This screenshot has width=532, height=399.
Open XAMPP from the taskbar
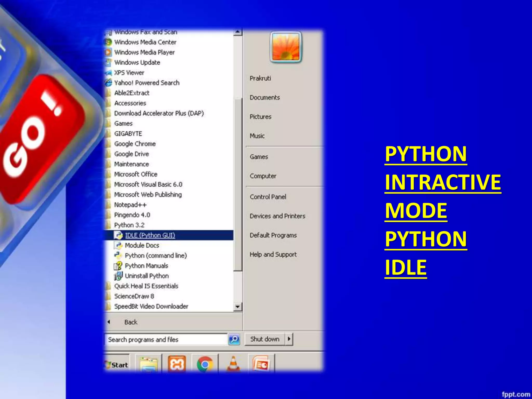177,364
